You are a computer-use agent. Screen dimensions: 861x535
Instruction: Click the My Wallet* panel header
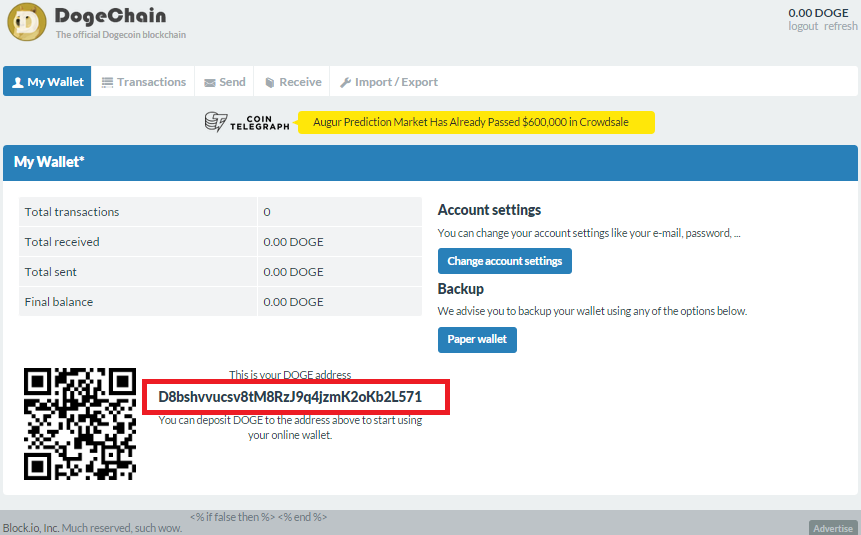pyautogui.click(x=430, y=163)
